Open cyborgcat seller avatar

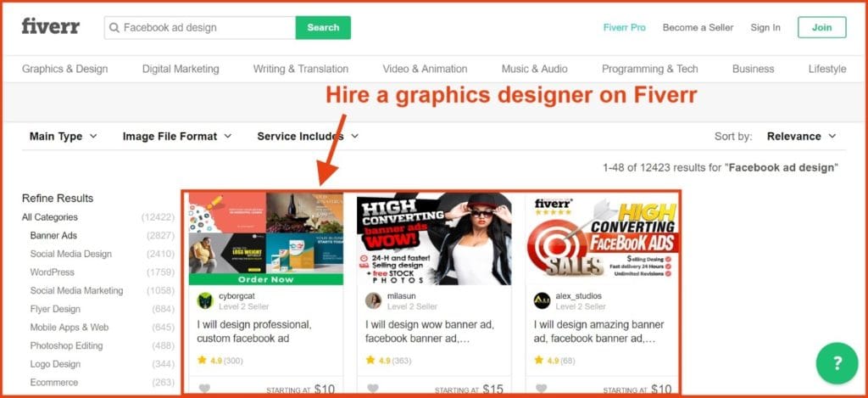coord(205,300)
